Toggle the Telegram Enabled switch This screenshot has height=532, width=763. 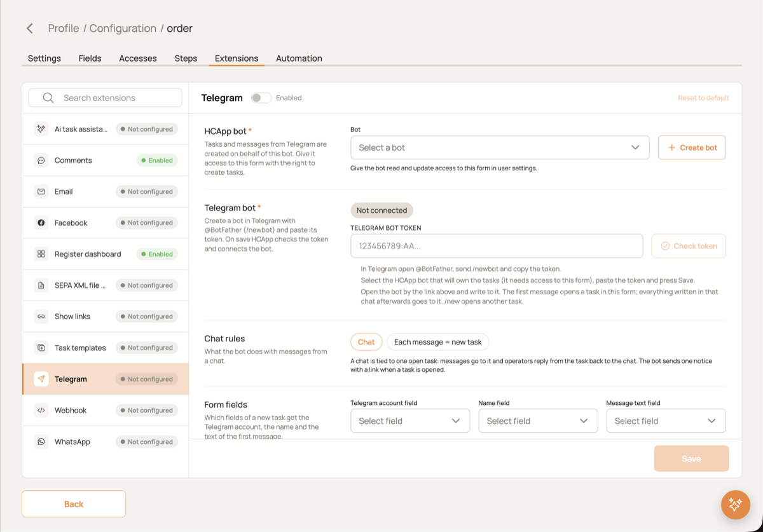tap(261, 98)
